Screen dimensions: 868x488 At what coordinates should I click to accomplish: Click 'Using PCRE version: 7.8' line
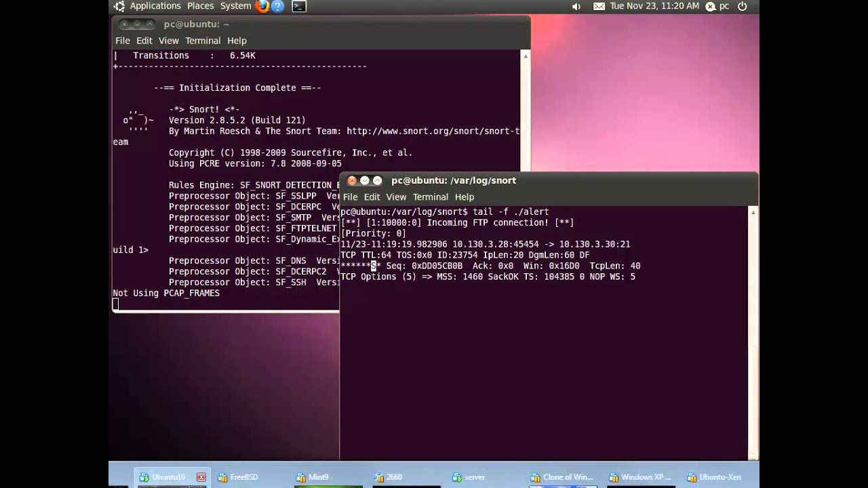255,164
